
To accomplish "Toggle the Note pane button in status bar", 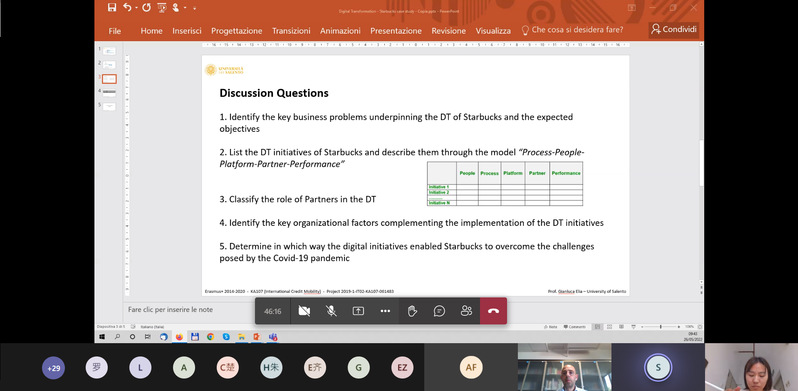I will [x=551, y=327].
